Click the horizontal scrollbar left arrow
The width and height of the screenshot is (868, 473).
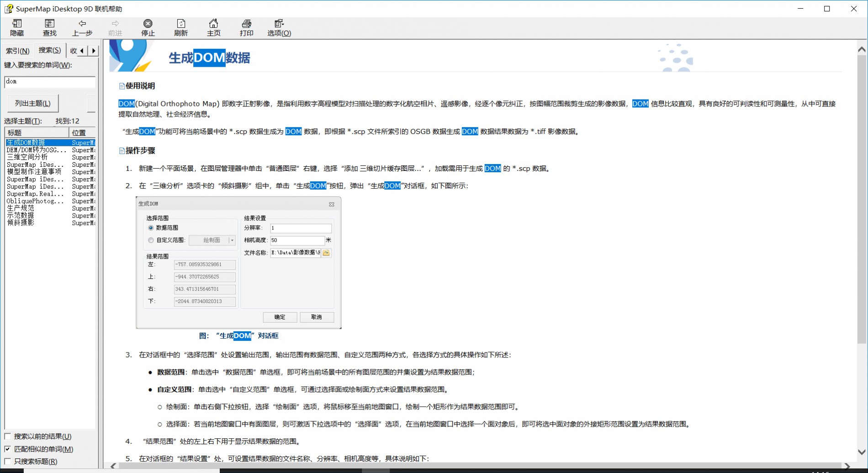pos(113,466)
